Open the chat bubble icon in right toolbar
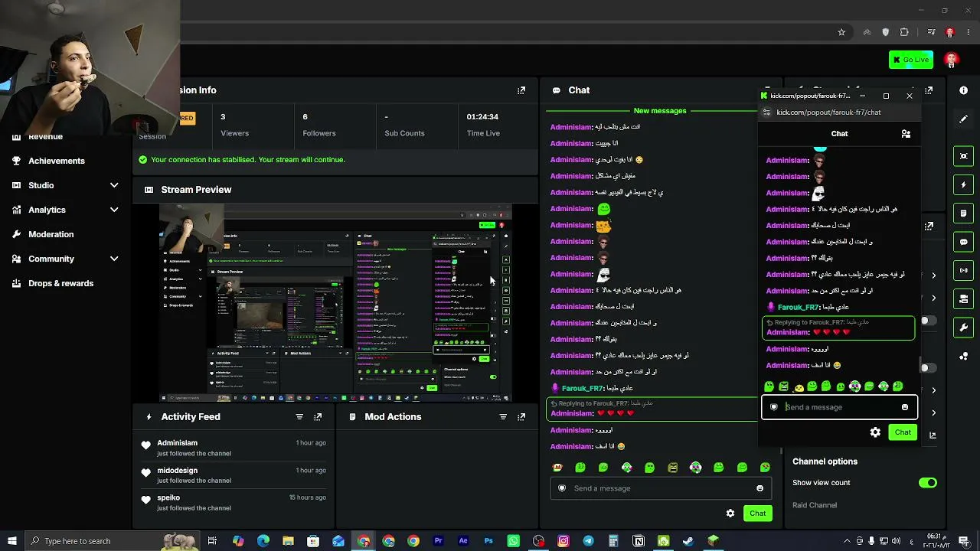The height and width of the screenshot is (551, 980). 963,242
